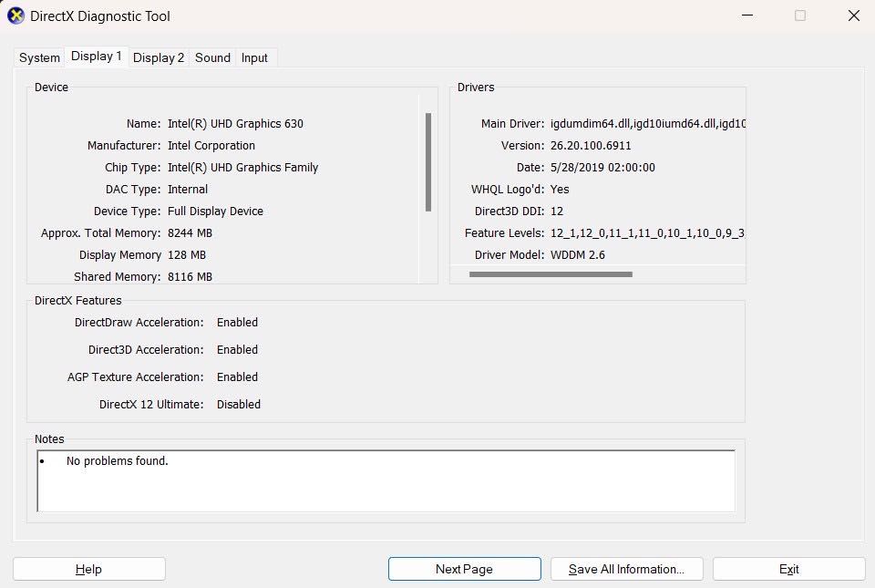Close the DirectX Diagnostic Tool window
875x588 pixels.
[854, 15]
